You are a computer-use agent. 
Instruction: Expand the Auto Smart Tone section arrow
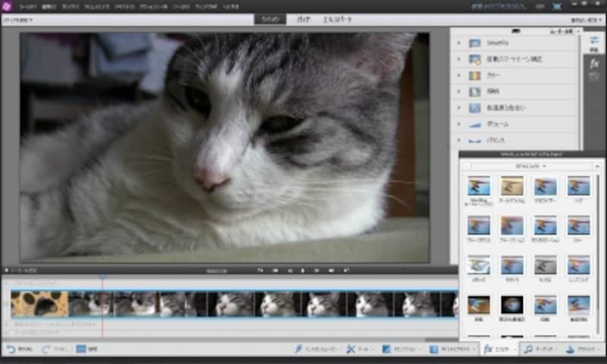tap(459, 59)
